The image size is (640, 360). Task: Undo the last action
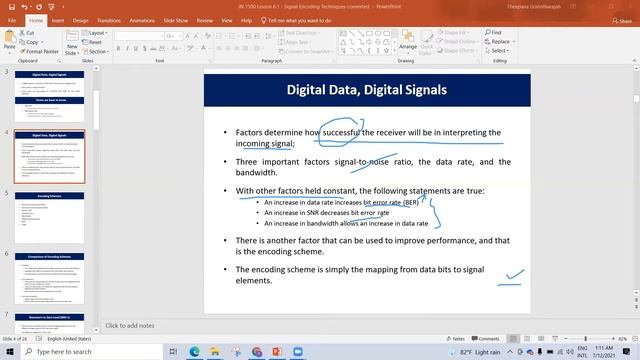[24, 7]
